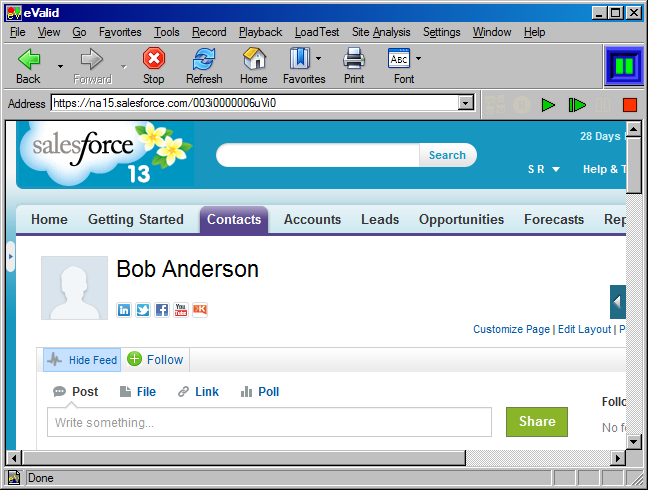This screenshot has height=490, width=648.
Task: Click the disabled pause playback icon
Action: pos(603,105)
